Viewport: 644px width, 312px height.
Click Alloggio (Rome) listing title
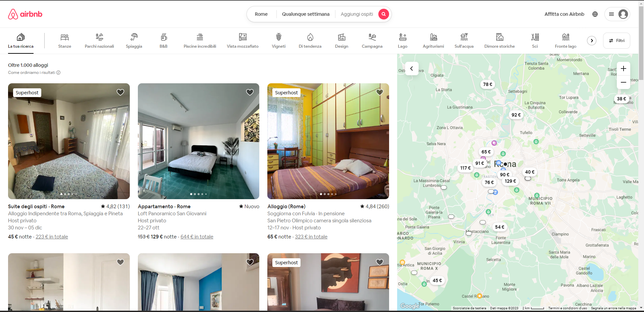(x=286, y=207)
